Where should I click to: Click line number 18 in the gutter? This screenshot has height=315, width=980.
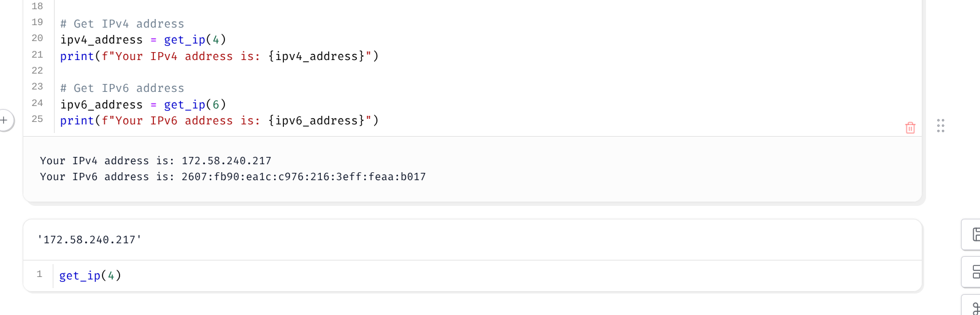click(x=37, y=6)
